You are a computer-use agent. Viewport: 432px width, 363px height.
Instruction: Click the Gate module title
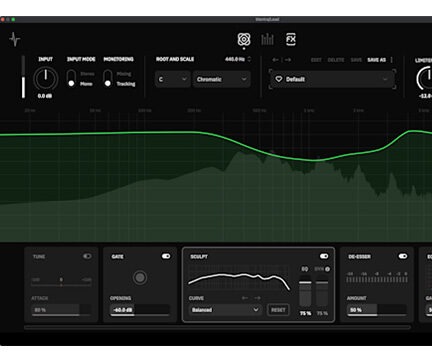117,257
